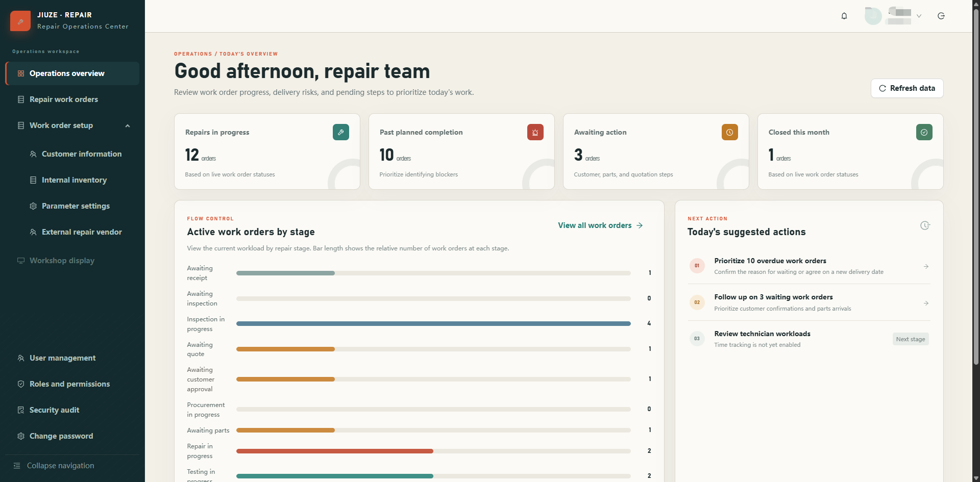Screen dimensions: 980x482
Task: Click the Internal inventory icon
Action: coord(33,180)
